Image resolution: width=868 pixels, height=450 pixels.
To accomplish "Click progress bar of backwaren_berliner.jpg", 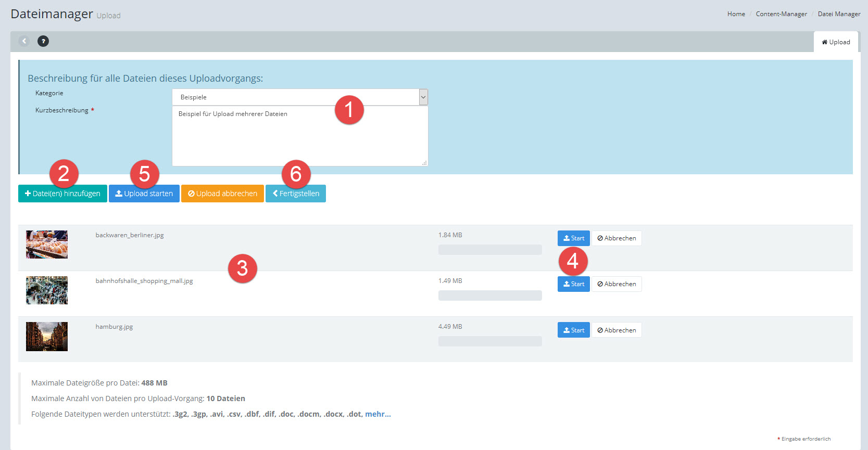I will (489, 250).
